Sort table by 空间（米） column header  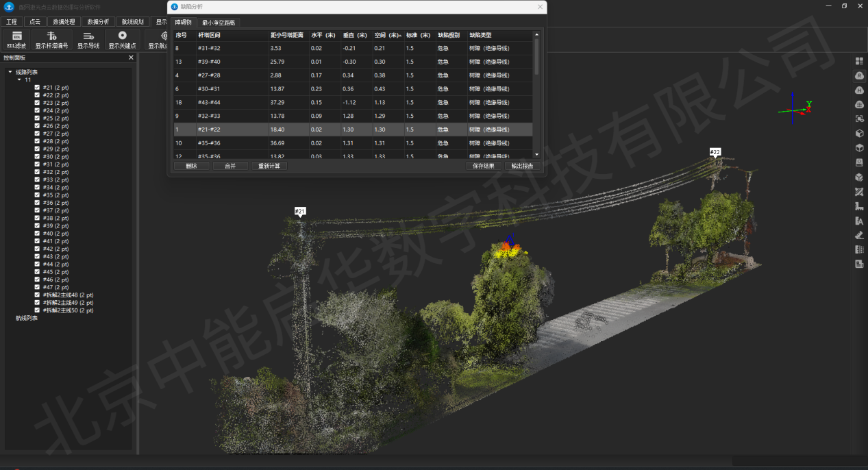click(x=387, y=35)
